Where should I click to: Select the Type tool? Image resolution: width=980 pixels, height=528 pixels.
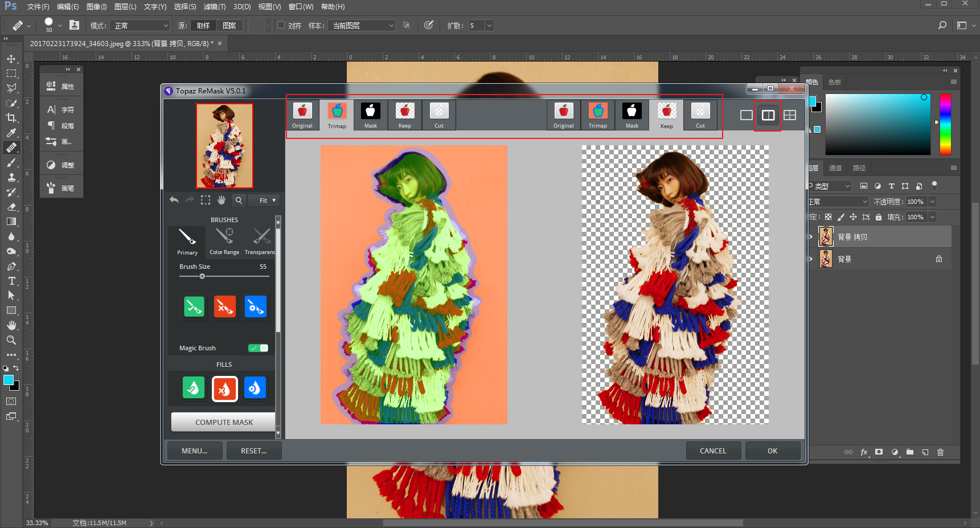(11, 281)
